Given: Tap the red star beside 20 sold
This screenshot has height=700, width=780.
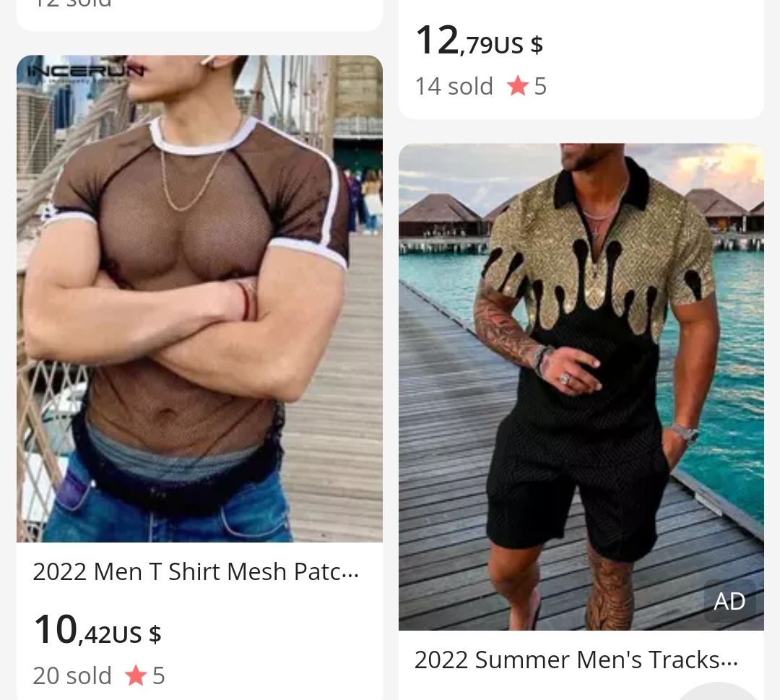Looking at the screenshot, I should pyautogui.click(x=136, y=675).
